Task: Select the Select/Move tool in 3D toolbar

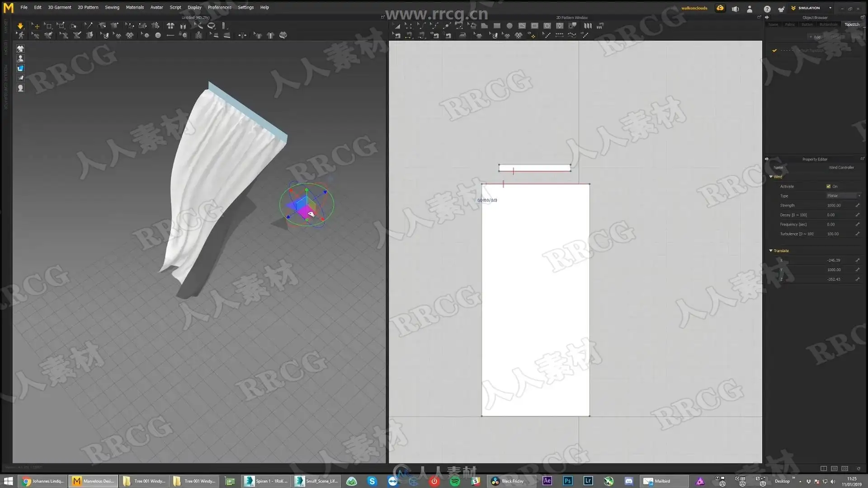Action: tap(36, 26)
